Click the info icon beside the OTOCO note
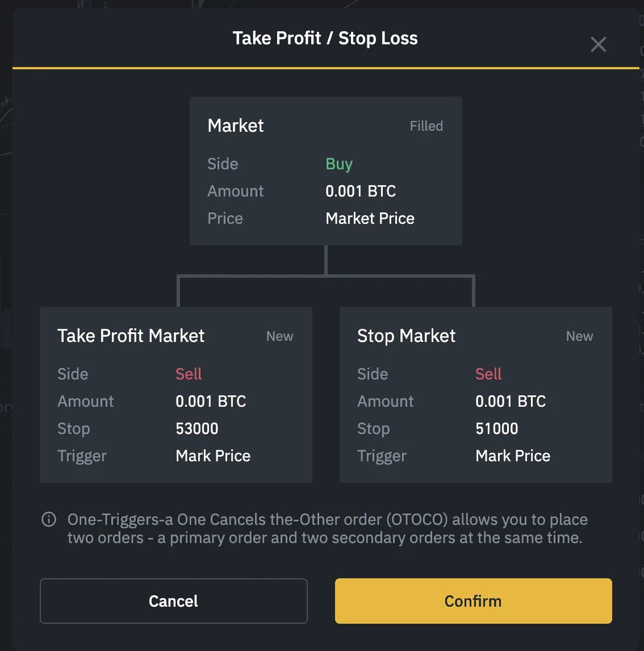 pyautogui.click(x=49, y=519)
